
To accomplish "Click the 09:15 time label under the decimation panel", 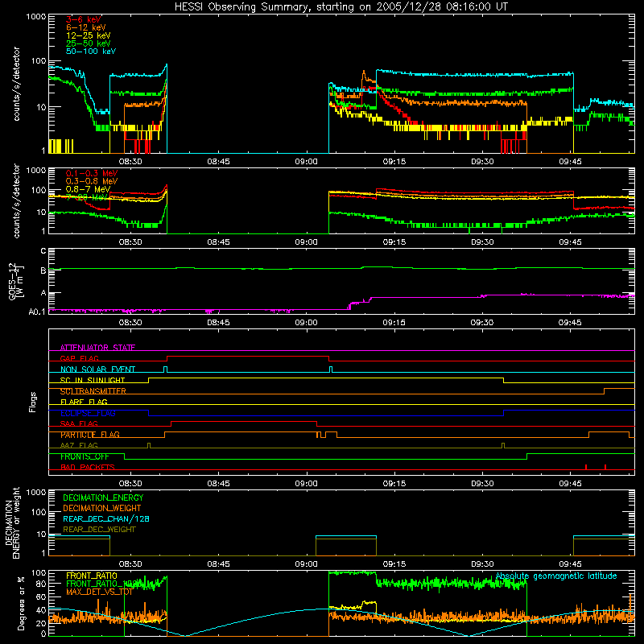I will coord(394,564).
